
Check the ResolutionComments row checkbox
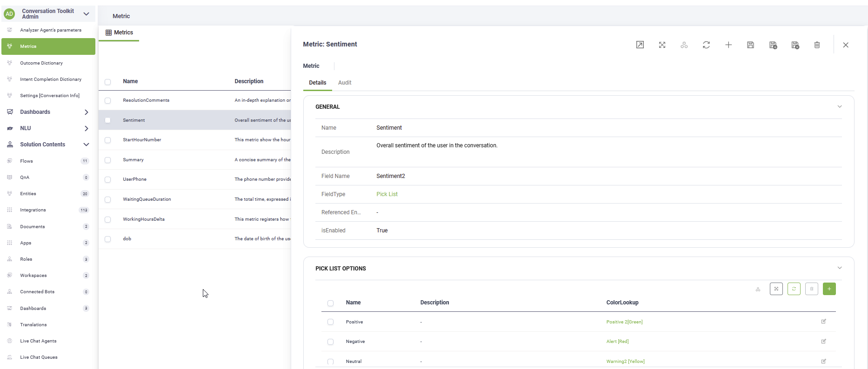click(108, 100)
